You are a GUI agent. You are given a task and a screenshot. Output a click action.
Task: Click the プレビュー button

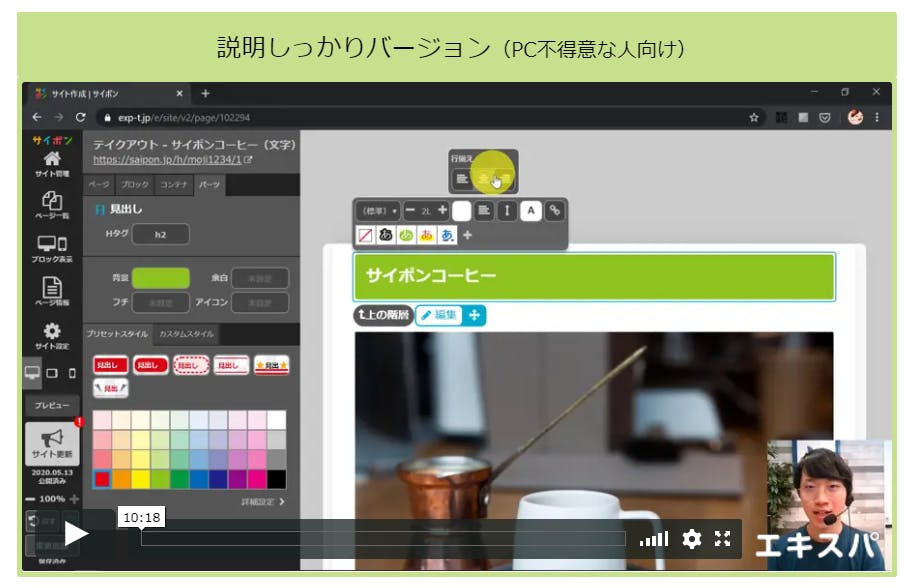point(52,406)
